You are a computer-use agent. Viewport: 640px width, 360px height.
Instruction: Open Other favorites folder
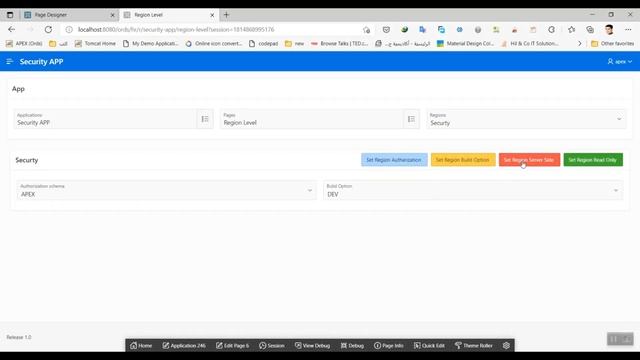pyautogui.click(x=613, y=43)
